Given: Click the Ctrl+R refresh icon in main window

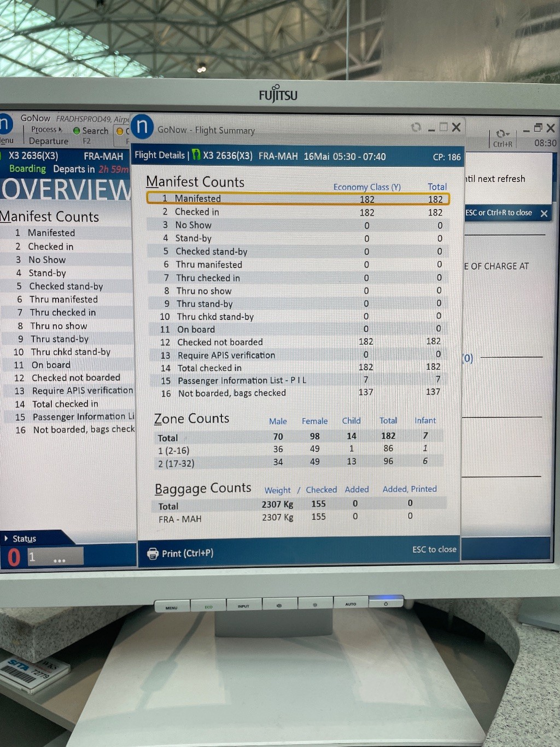Looking at the screenshot, I should pos(502,134).
